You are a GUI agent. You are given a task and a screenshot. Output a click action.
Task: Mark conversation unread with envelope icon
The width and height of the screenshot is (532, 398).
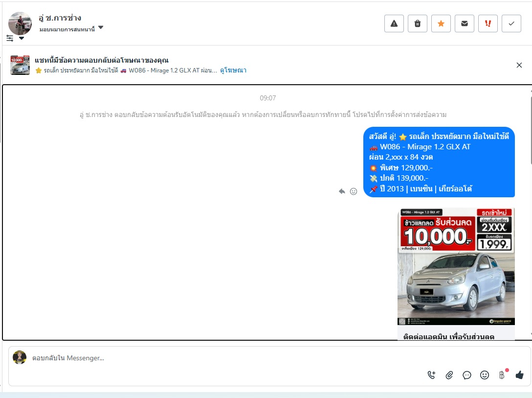(x=464, y=24)
